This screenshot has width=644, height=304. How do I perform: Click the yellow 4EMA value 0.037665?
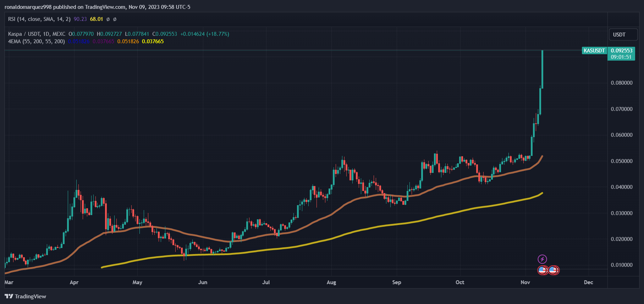pyautogui.click(x=153, y=41)
